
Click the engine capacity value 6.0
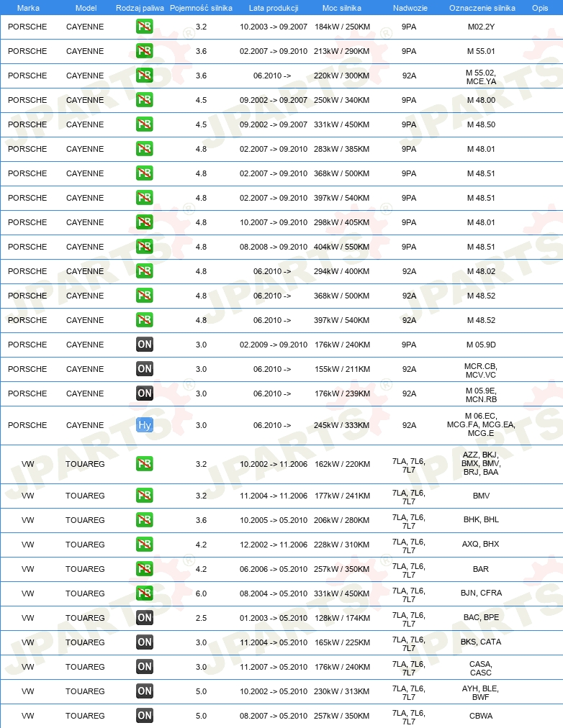click(x=201, y=593)
